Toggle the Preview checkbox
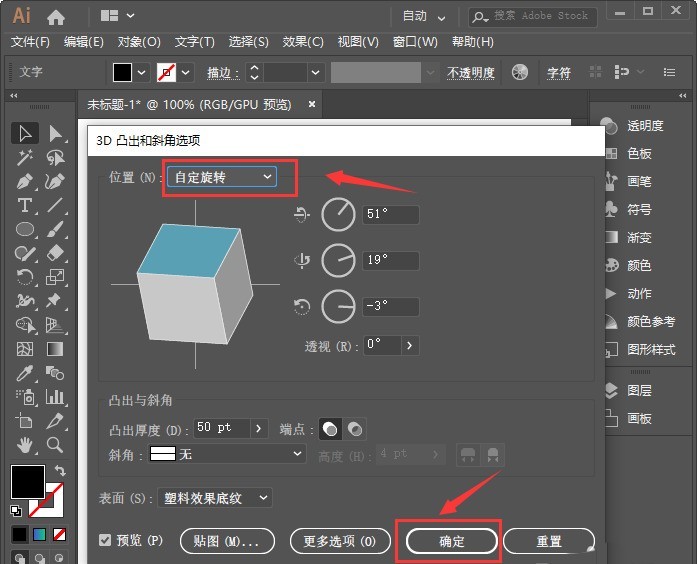Screen dimensions: 697x564 coord(106,541)
